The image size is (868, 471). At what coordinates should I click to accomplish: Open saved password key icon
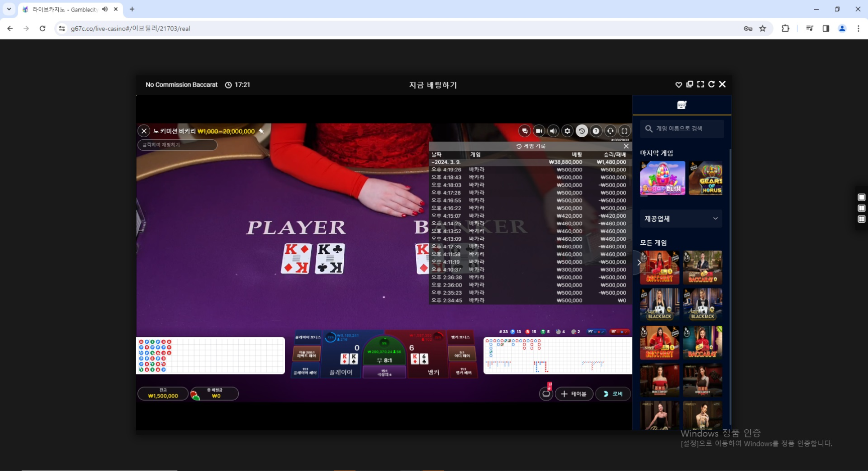click(x=748, y=29)
